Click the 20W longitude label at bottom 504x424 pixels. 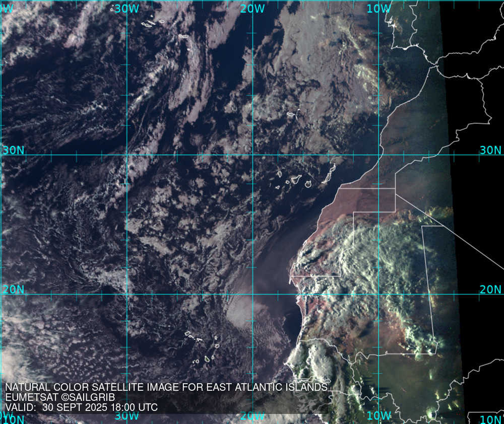click(x=253, y=416)
